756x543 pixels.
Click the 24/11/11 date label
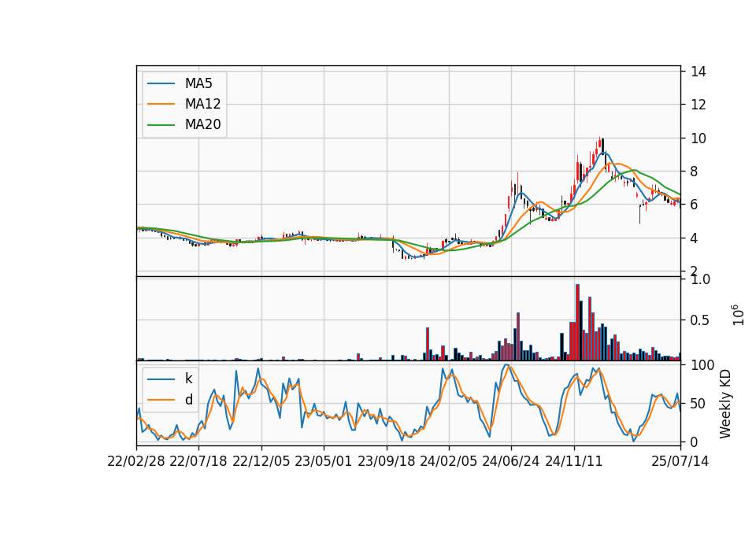point(574,461)
